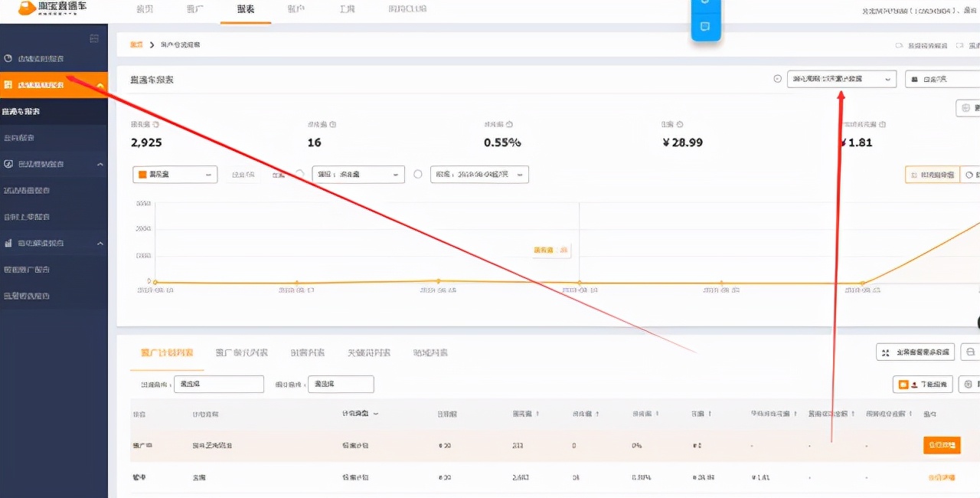Screen dimensions: 980x498
Task: Click the Taobao Zhitongche logo icon
Action: tap(27, 8)
